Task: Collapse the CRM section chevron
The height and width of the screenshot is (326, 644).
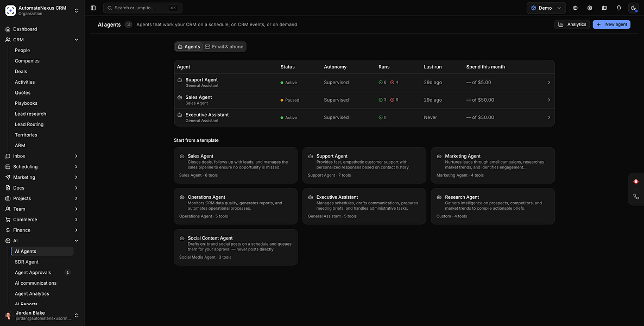Action: pyautogui.click(x=76, y=40)
